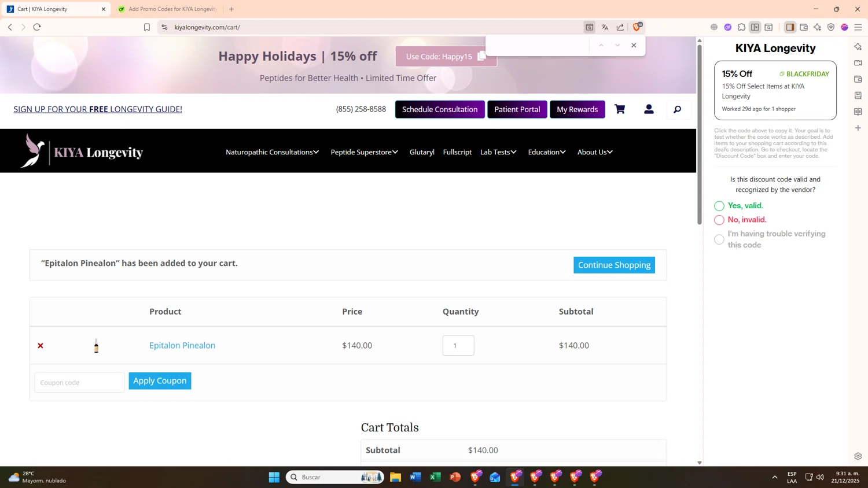Click the Windows taskbar Buscar search box

tap(334, 477)
